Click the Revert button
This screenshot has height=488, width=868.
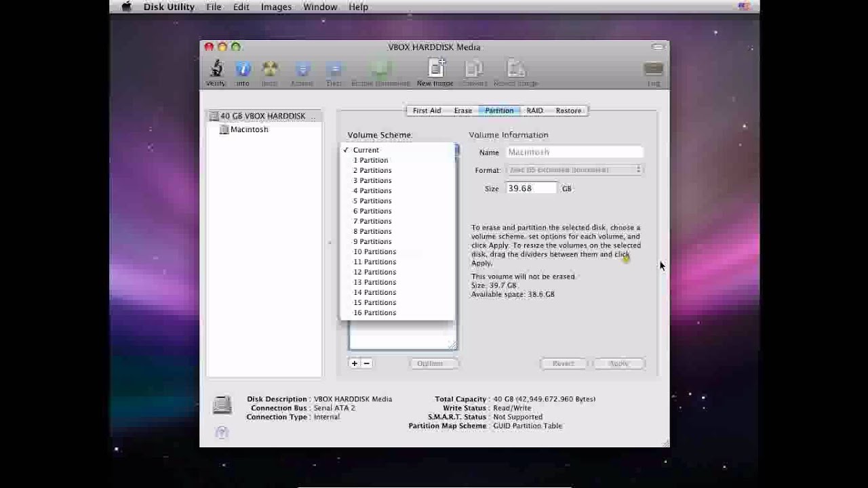pos(564,363)
